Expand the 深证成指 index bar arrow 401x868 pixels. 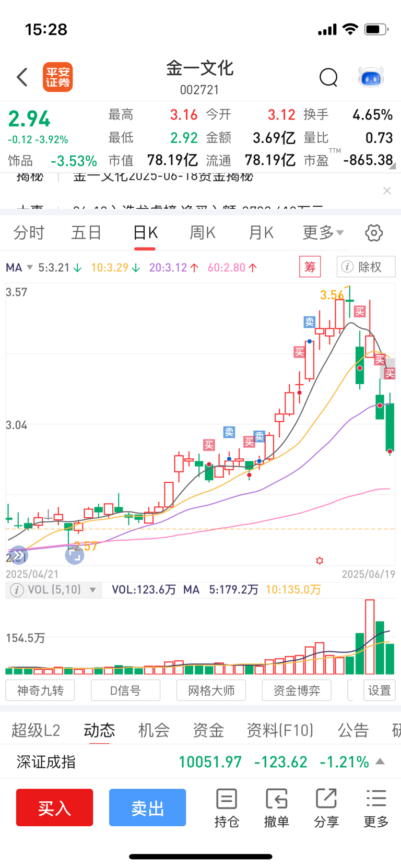coord(381,762)
